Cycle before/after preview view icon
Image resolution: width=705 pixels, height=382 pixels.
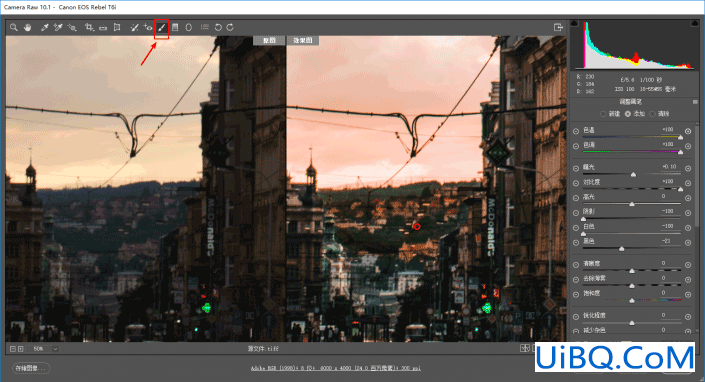(525, 348)
